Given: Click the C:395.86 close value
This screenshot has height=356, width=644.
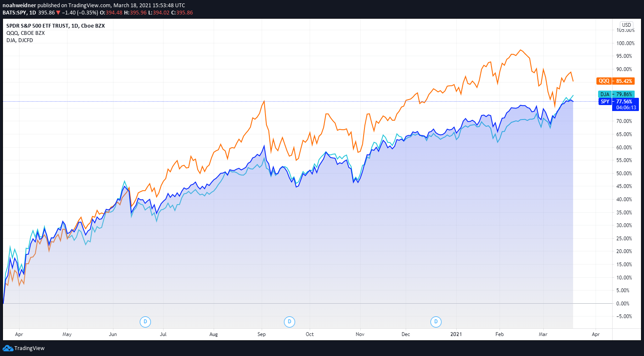Looking at the screenshot, I should (182, 12).
